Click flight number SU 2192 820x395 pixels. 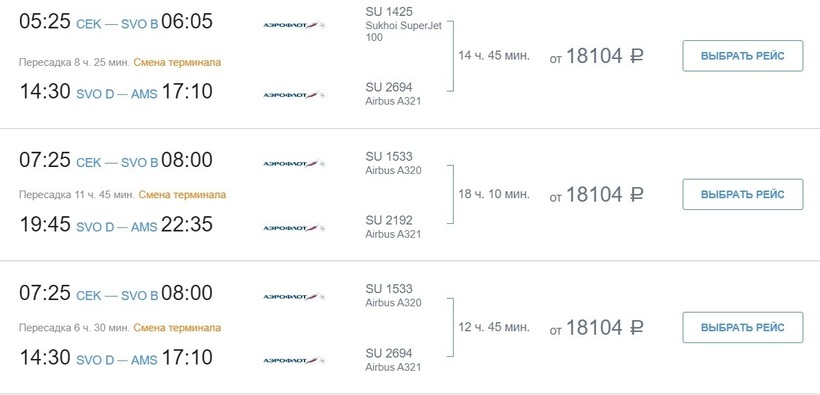[389, 220]
